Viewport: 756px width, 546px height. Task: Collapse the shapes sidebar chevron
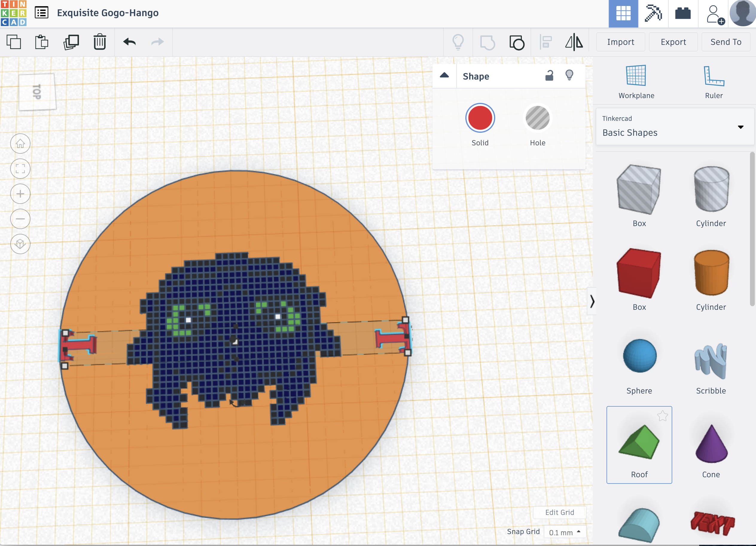(592, 301)
